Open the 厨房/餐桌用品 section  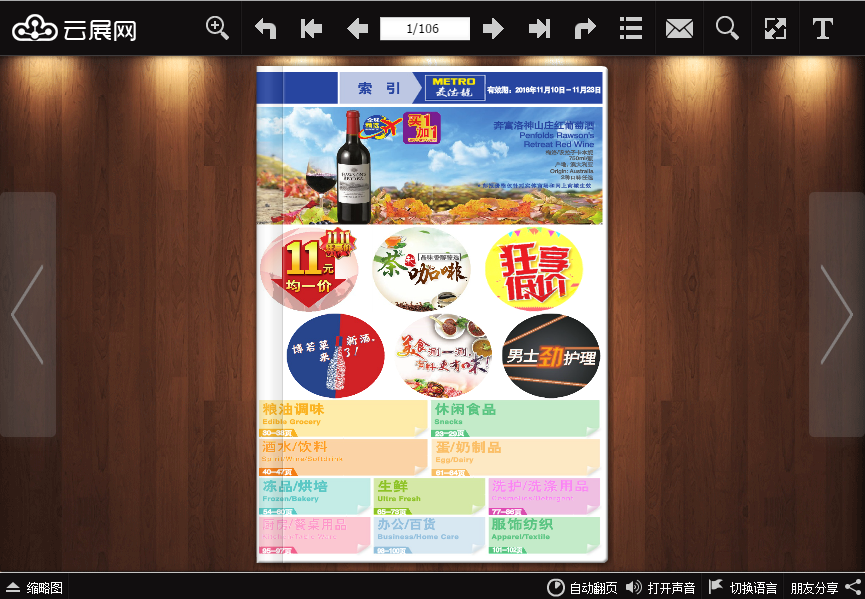tap(314, 535)
